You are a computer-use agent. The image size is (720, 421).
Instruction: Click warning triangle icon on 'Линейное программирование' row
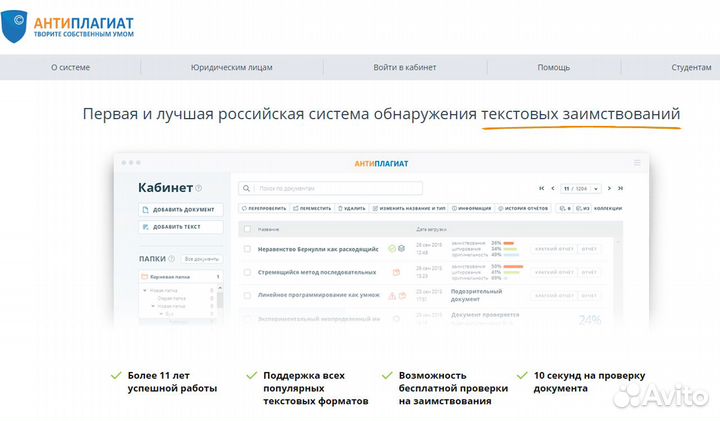point(393,296)
